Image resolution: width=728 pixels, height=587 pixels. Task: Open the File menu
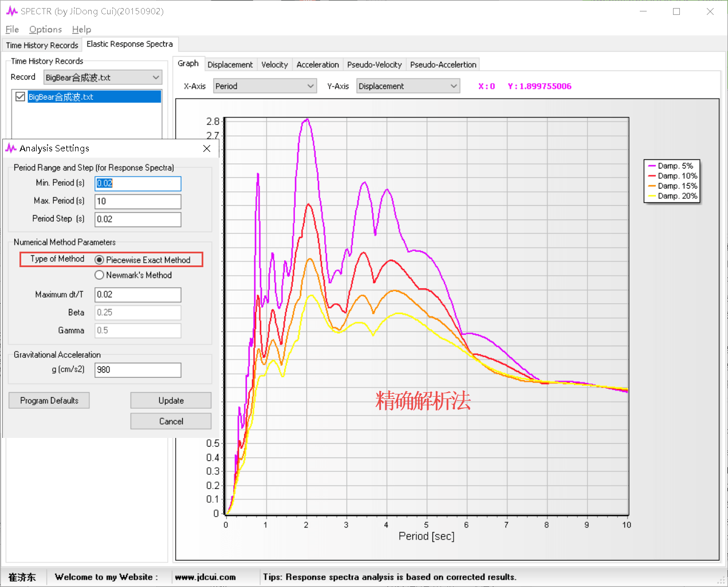(x=12, y=29)
